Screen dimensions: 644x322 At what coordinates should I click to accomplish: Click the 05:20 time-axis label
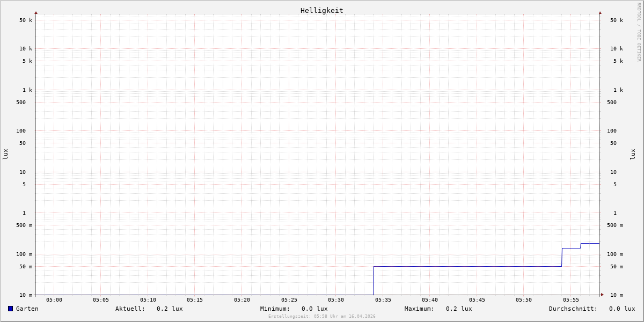tap(242, 300)
